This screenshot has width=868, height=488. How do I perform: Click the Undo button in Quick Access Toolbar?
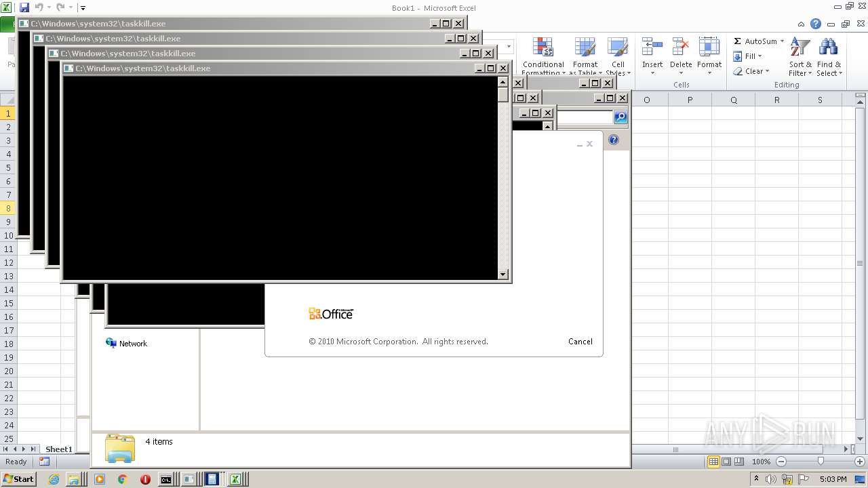point(39,7)
